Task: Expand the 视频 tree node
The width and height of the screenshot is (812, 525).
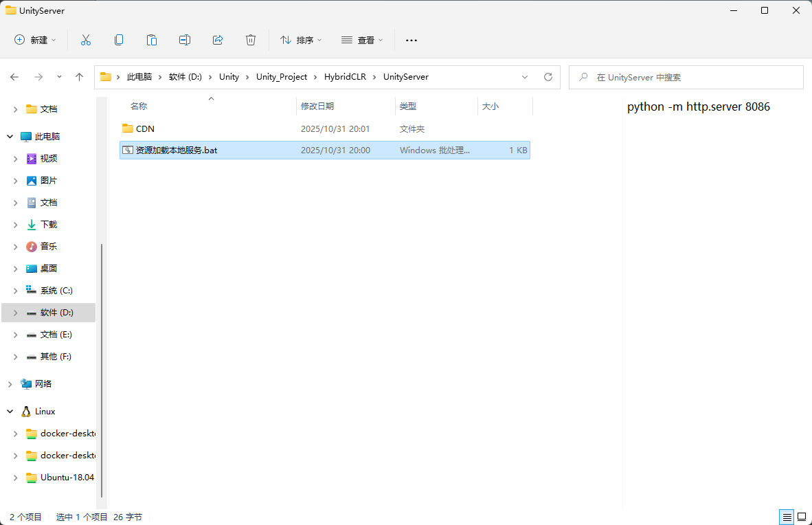Action: [16, 159]
